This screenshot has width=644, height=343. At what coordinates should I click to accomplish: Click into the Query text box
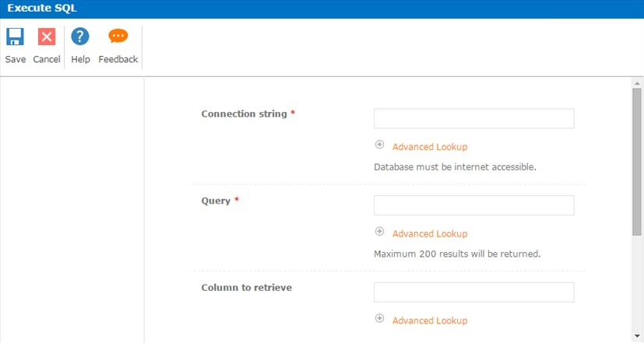point(473,205)
